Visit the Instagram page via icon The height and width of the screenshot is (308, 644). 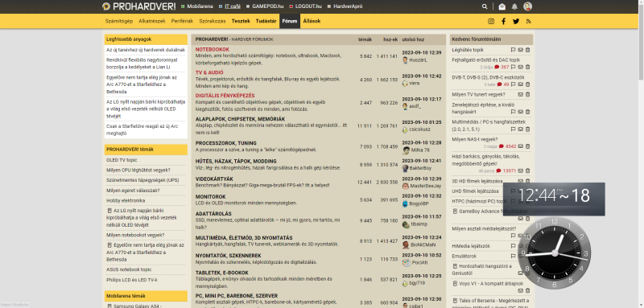coord(491,22)
